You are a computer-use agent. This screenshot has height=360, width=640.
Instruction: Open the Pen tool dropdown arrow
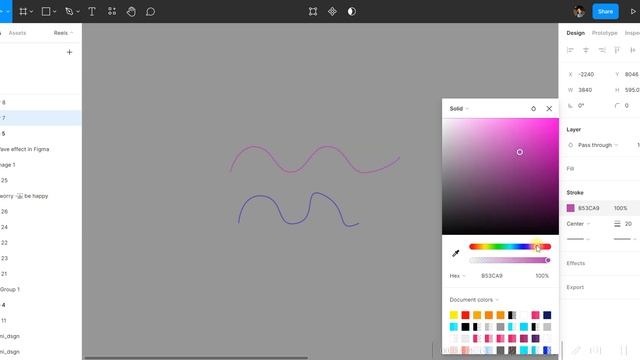click(x=78, y=12)
